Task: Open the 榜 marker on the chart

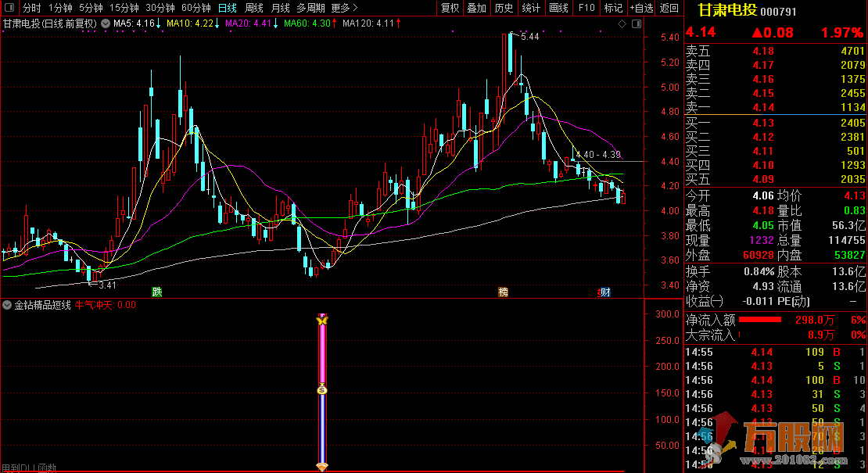Action: 503,292
